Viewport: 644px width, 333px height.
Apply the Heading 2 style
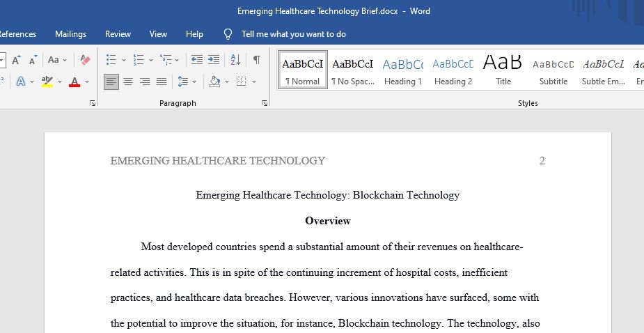point(453,70)
